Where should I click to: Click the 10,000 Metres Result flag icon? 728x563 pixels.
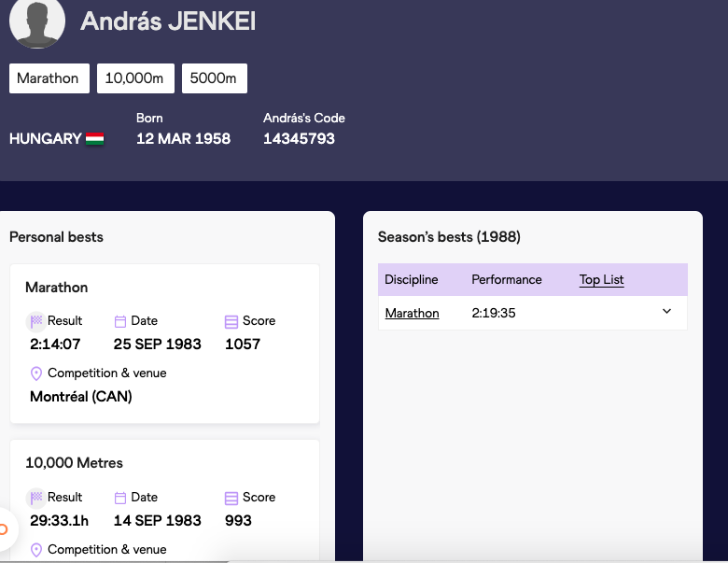(36, 498)
